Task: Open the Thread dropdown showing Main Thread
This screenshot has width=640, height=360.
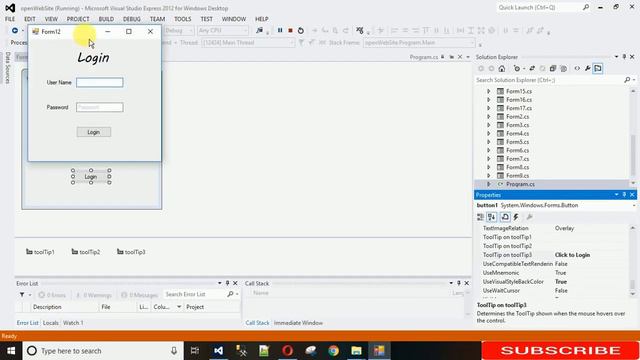Action: (x=248, y=42)
